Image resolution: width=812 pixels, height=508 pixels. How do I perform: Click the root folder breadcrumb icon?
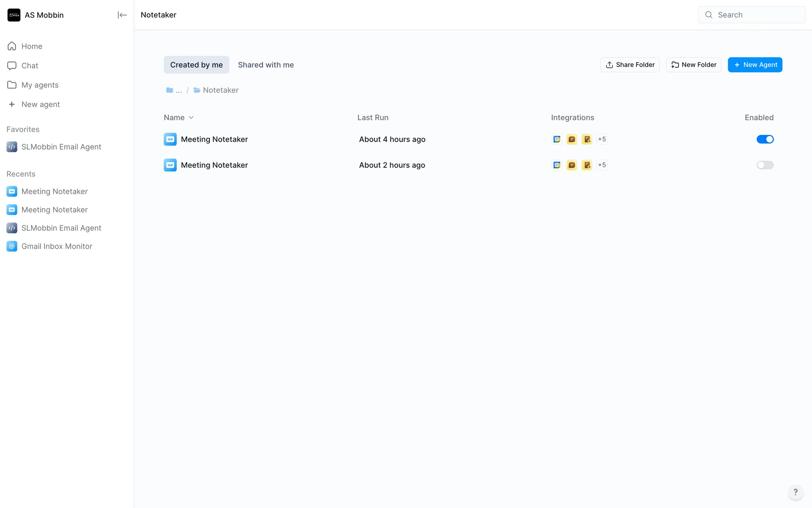[x=170, y=90]
